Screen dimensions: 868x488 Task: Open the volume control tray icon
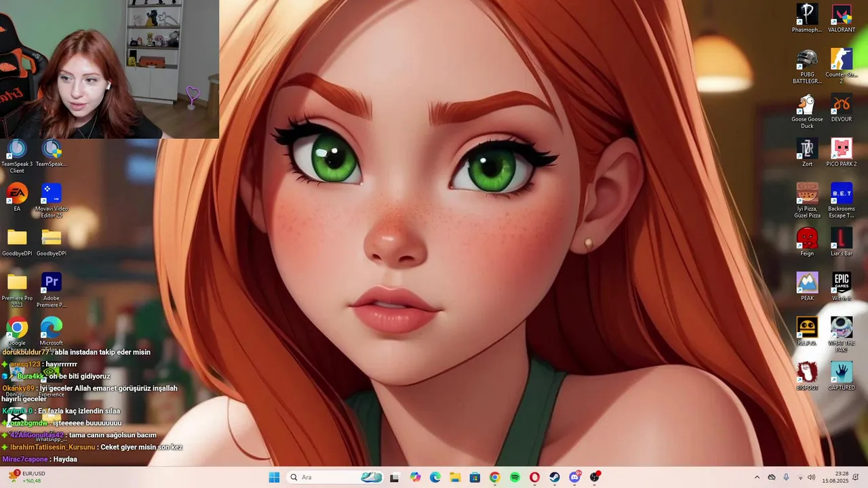point(812,477)
